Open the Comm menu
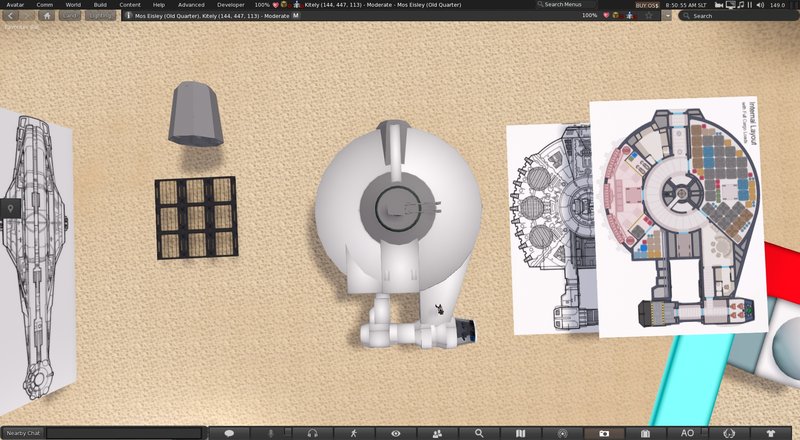 tap(44, 5)
